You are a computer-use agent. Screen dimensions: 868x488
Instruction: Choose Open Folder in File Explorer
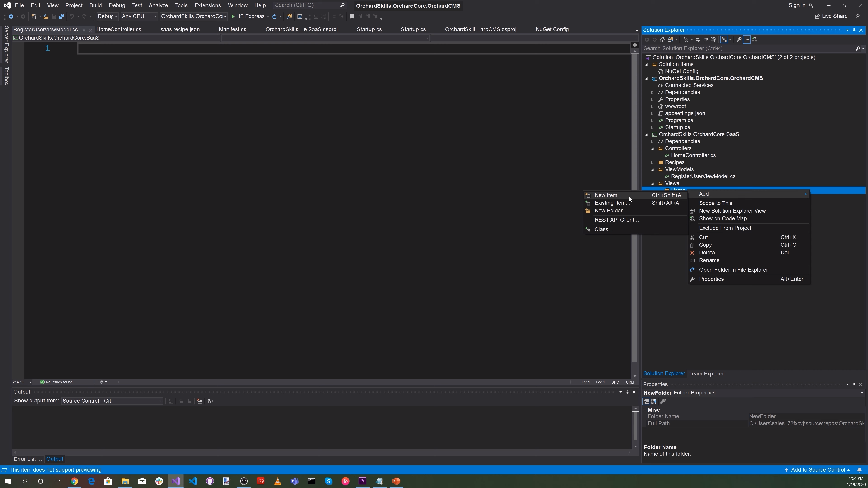(749, 270)
